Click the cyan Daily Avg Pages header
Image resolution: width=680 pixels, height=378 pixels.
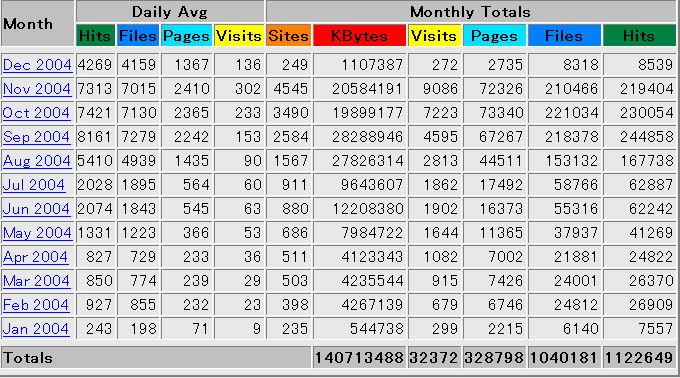click(186, 36)
